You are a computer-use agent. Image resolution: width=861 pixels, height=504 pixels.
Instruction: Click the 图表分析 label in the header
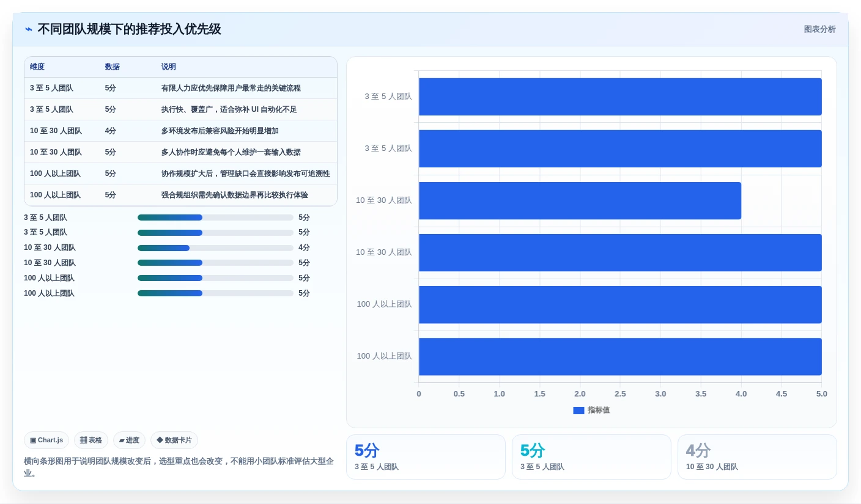[x=819, y=29]
